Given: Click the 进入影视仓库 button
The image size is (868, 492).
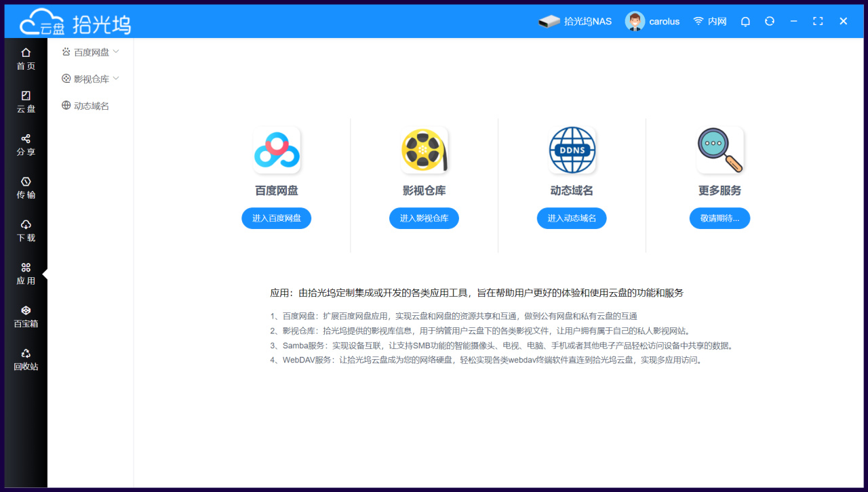Looking at the screenshot, I should pyautogui.click(x=425, y=218).
